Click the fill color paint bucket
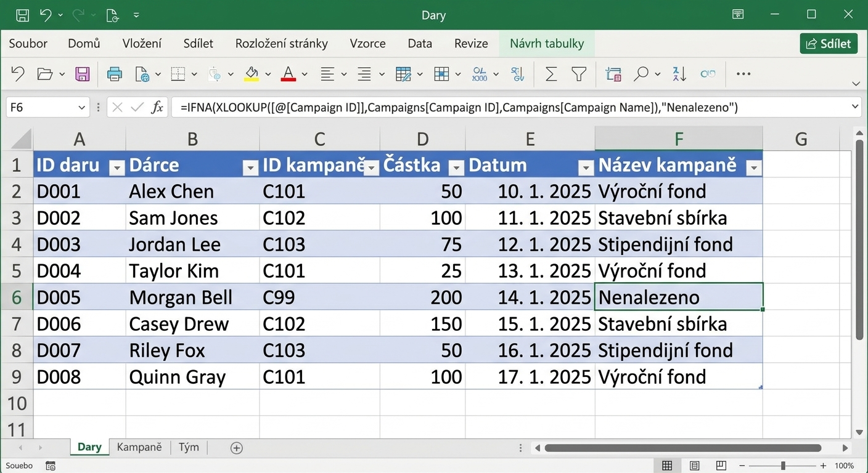Screen dimensions: 868x473 coord(252,75)
